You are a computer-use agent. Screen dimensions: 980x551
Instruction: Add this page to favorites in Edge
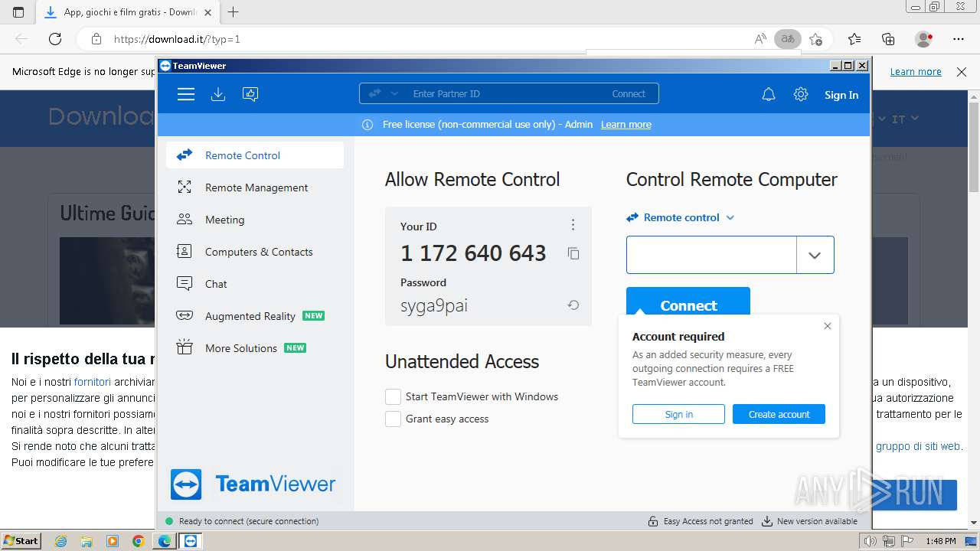[815, 39]
